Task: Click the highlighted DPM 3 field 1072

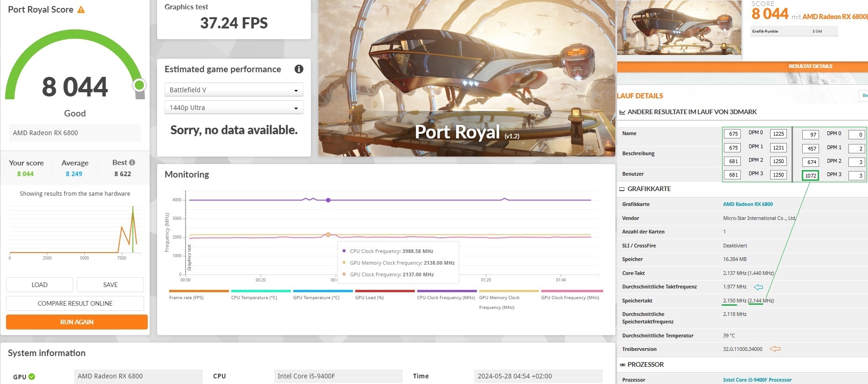Action: [x=811, y=176]
